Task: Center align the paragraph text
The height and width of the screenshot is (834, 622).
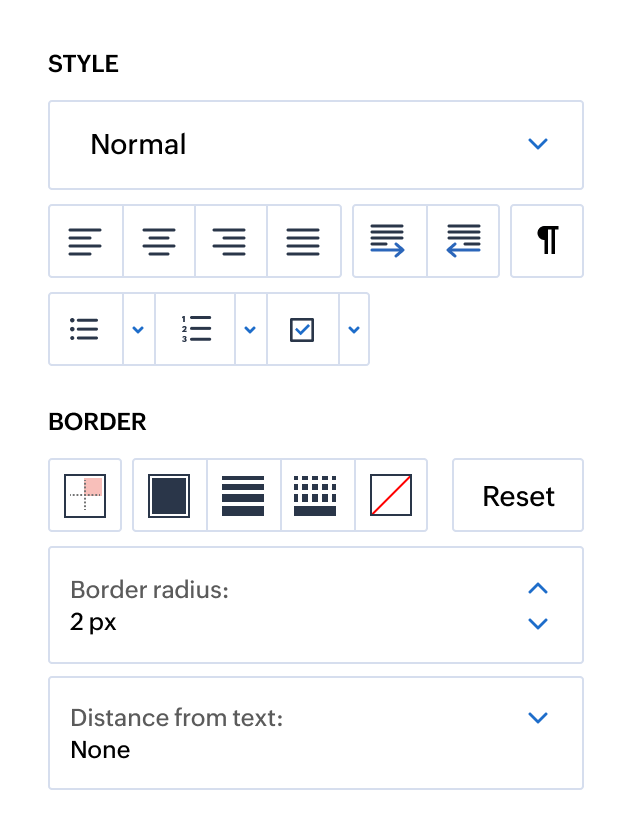Action: 159,241
